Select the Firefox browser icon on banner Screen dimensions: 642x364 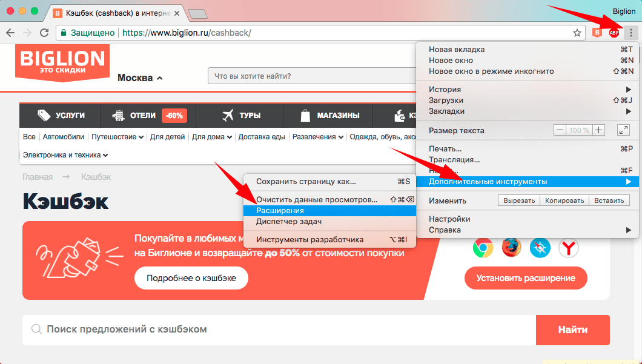click(511, 248)
